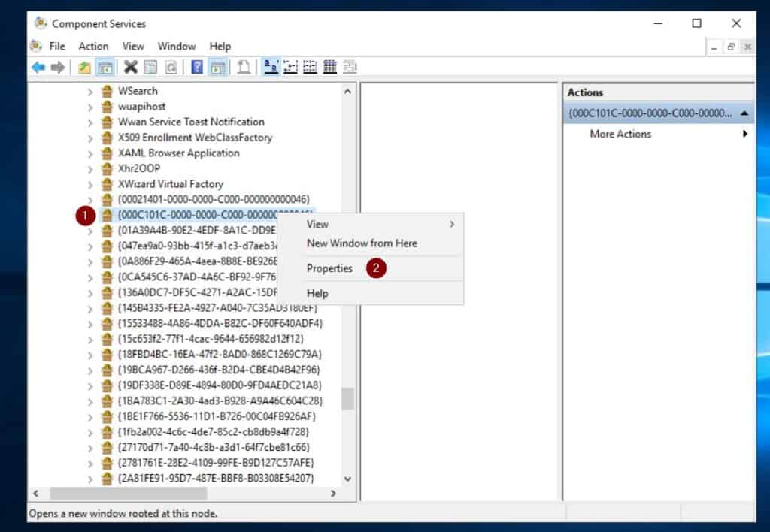The width and height of the screenshot is (770, 532).
Task: Click the blue Help question mark icon
Action: click(197, 67)
